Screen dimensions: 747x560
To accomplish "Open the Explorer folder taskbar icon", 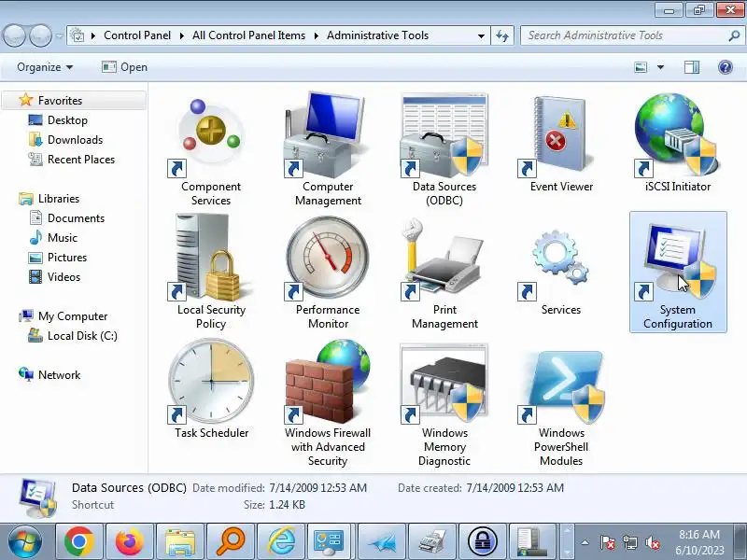I will (180, 542).
